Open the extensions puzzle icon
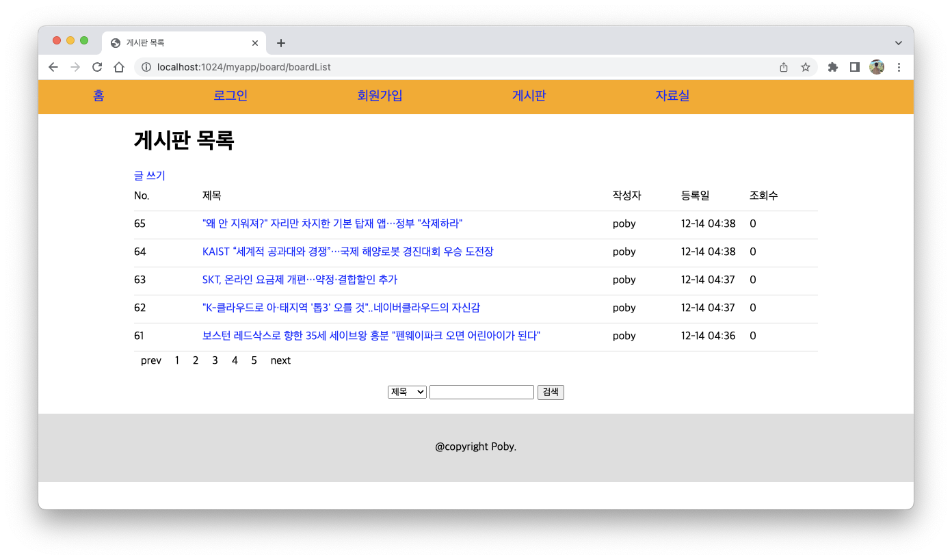Image resolution: width=952 pixels, height=560 pixels. coord(832,67)
